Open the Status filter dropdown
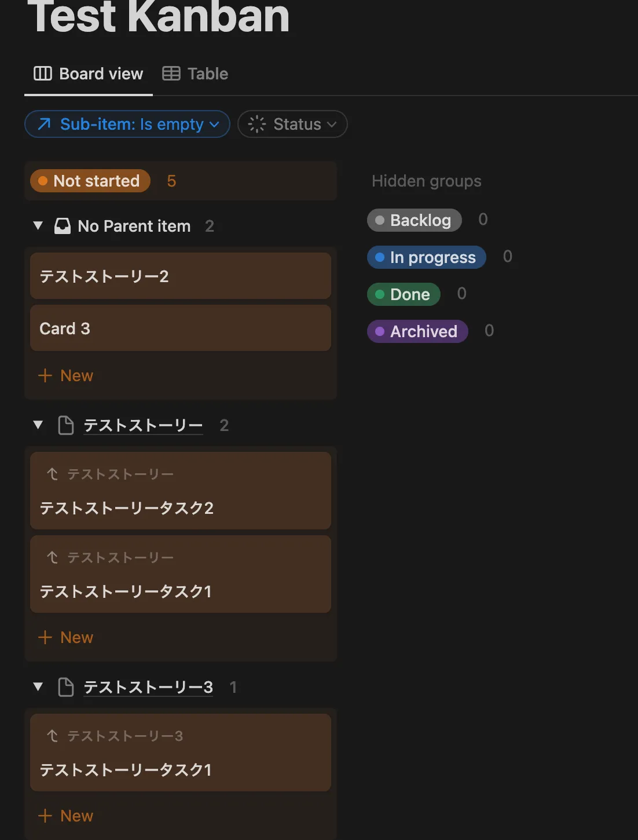This screenshot has width=638, height=840. tap(292, 124)
